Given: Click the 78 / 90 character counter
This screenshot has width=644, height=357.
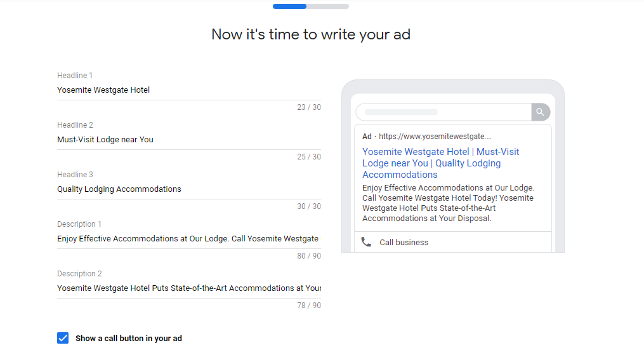Looking at the screenshot, I should click(309, 306).
